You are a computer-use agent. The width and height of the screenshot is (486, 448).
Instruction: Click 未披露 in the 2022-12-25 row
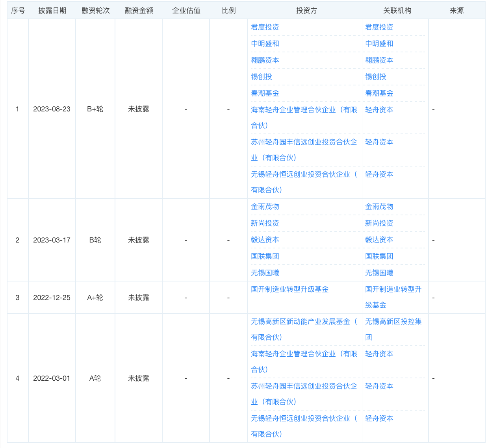tap(139, 298)
